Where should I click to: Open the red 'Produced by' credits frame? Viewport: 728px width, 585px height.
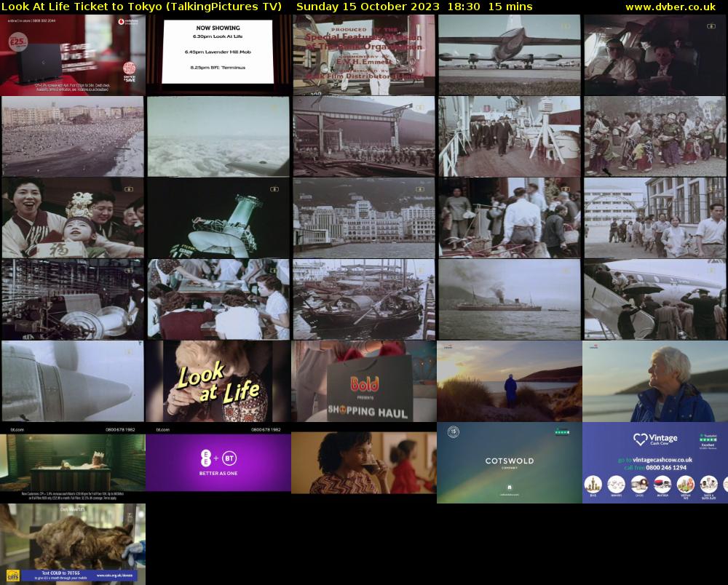pos(364,55)
